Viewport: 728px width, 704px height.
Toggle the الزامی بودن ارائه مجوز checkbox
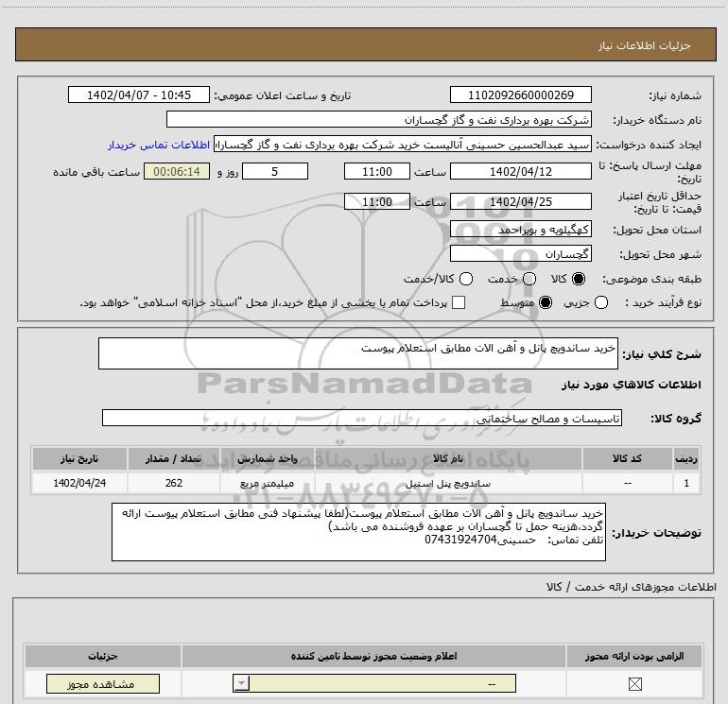click(x=634, y=683)
